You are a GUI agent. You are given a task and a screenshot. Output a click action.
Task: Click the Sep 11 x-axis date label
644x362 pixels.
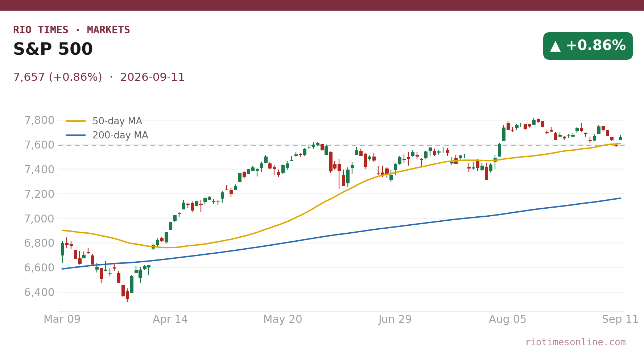click(x=620, y=319)
